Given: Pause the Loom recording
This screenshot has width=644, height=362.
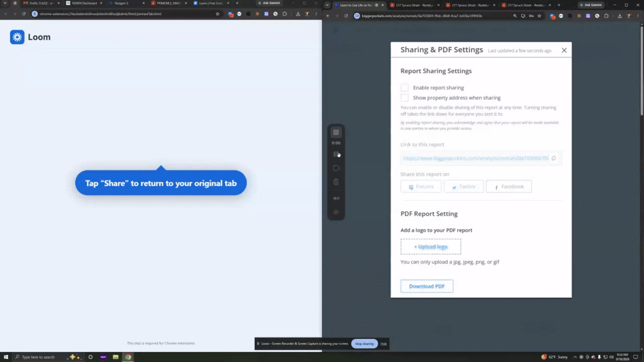Looking at the screenshot, I should 336,154.
